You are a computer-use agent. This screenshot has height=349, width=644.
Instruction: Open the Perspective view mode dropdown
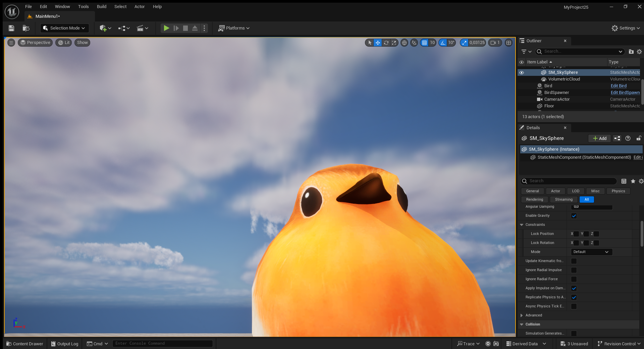pos(35,43)
